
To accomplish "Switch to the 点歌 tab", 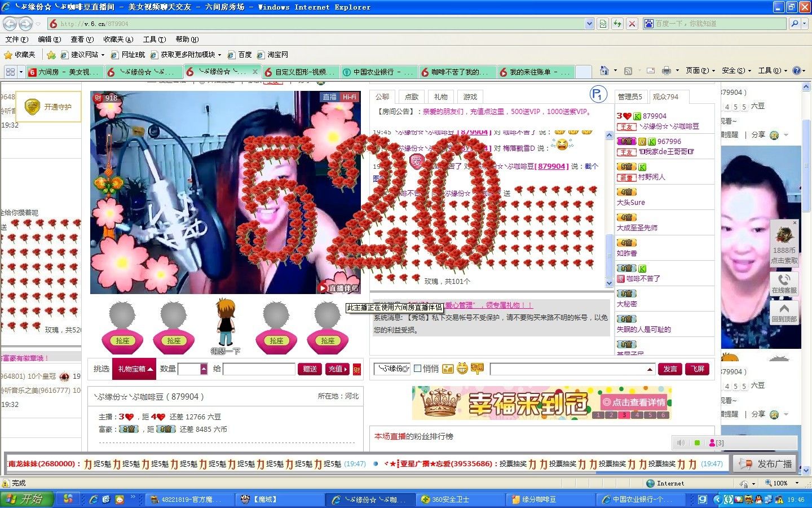I will [412, 97].
